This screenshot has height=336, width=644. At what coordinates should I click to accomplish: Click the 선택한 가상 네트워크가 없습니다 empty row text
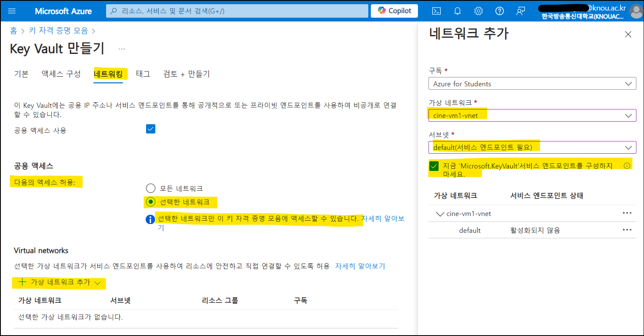tap(70, 317)
